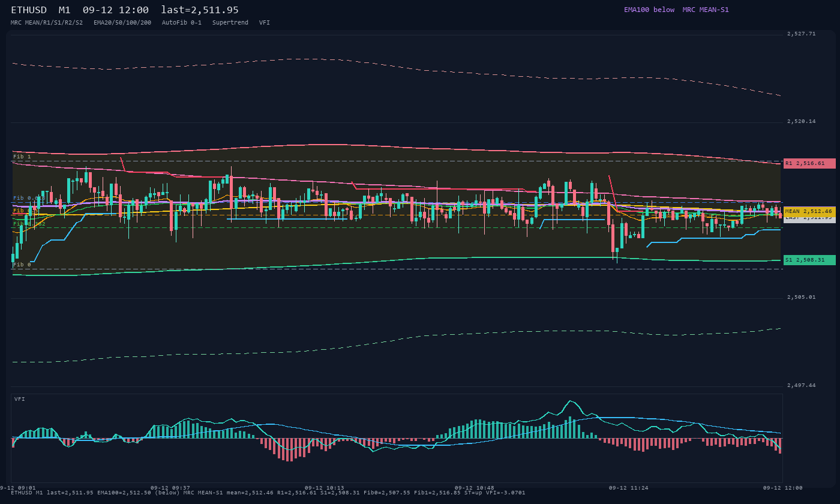Click the last=2,511.95 value in the header
The height and width of the screenshot is (504, 840).
[x=200, y=10]
